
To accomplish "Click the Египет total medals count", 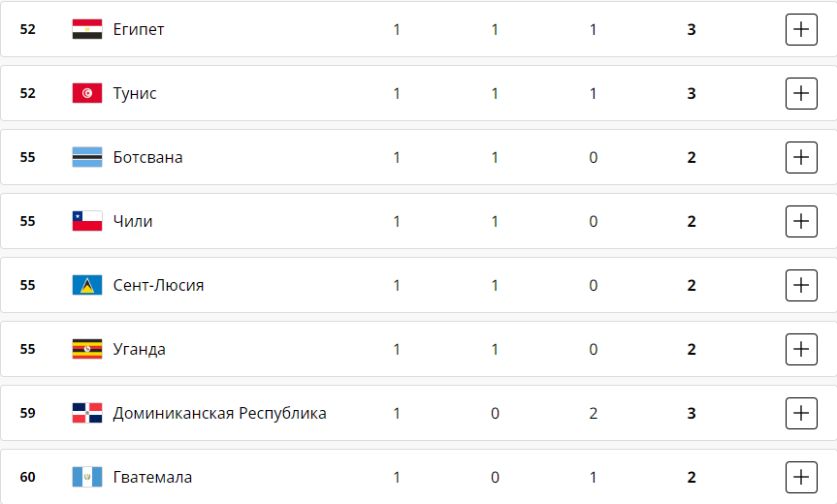I will pos(692,29).
